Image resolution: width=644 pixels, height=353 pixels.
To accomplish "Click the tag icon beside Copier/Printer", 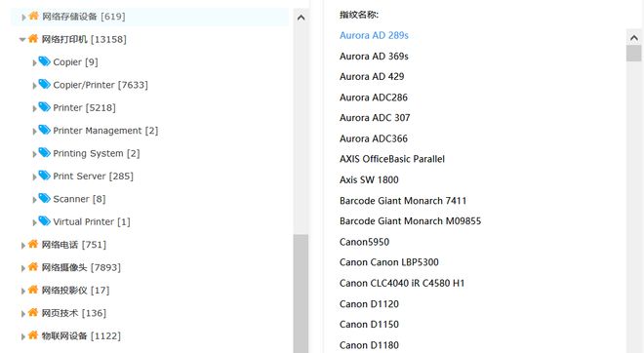I will pos(44,84).
